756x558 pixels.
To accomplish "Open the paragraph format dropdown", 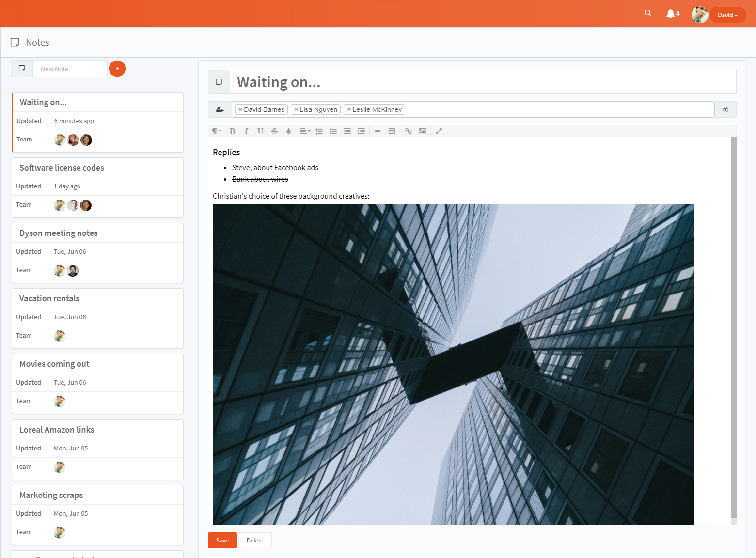I will [217, 131].
